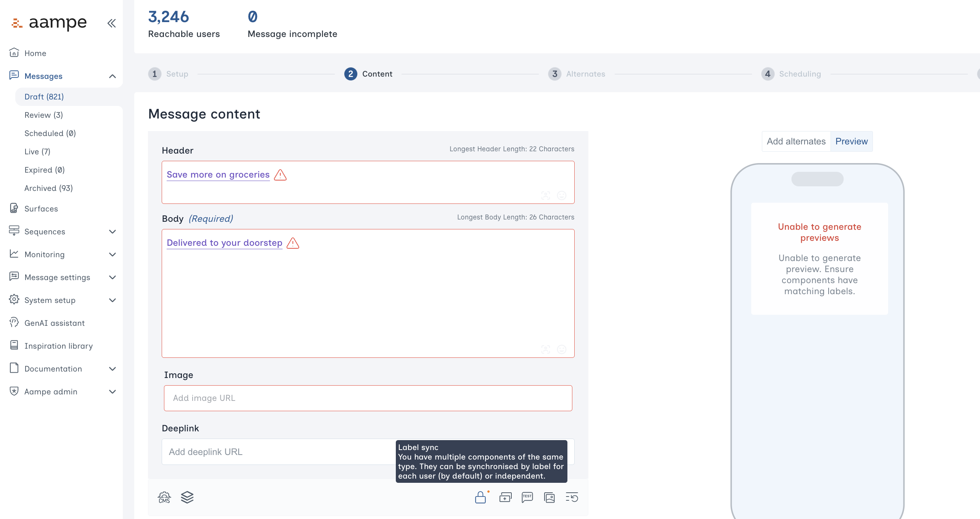Viewport: 980px width, 519px height.
Task: Expand the Sequences menu
Action: coord(112,232)
